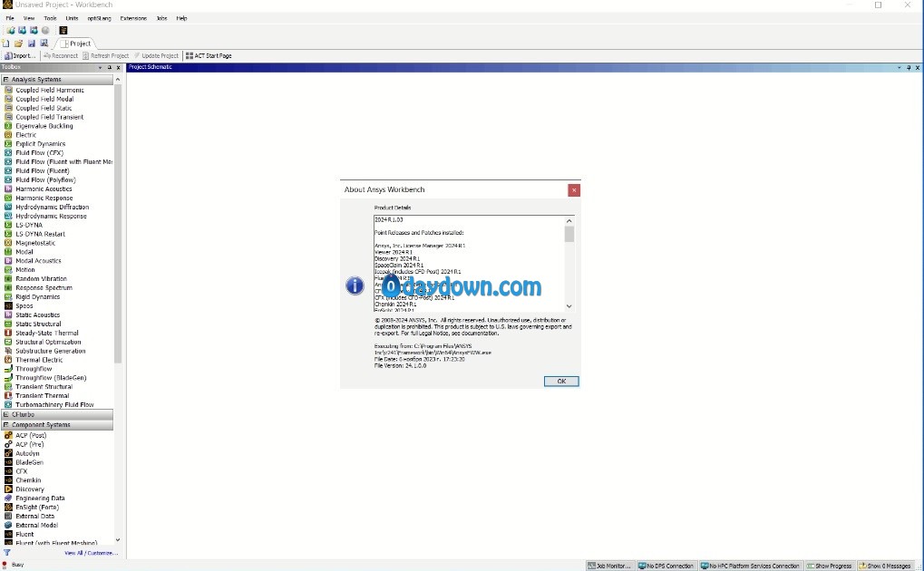Click Update Project in the toolbar
The width and height of the screenshot is (924, 571).
click(x=156, y=56)
